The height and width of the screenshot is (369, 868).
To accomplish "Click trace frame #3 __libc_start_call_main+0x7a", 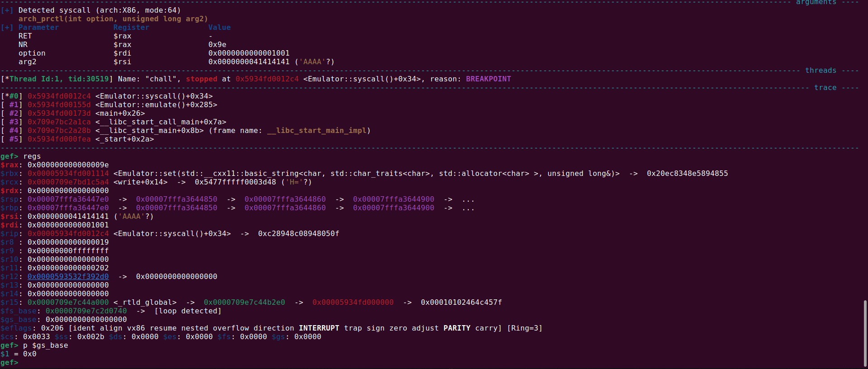I will [160, 122].
